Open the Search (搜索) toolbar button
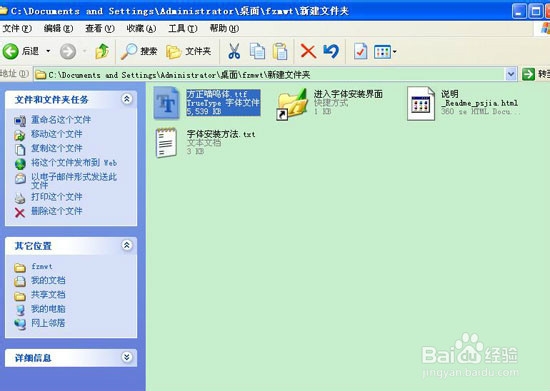The image size is (550, 391). pyautogui.click(x=139, y=52)
